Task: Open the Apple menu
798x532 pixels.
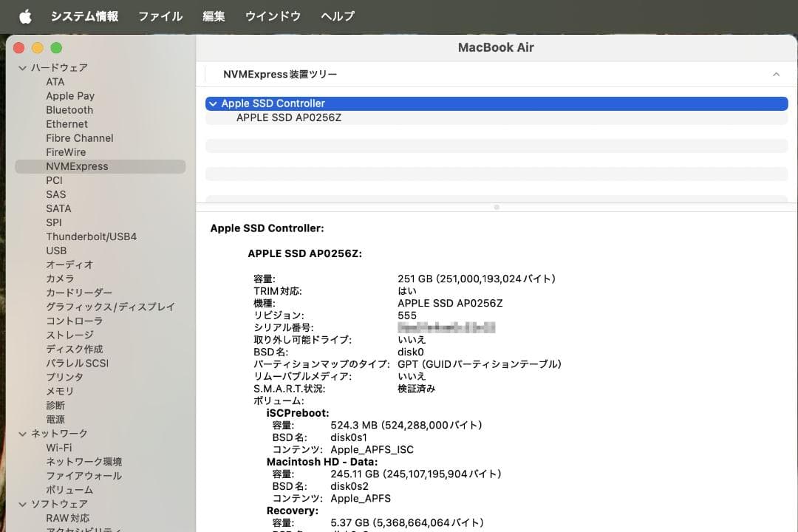Action: [24, 16]
